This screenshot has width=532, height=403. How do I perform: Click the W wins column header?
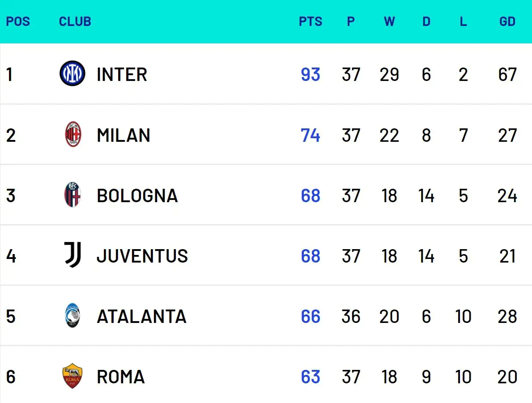point(389,21)
